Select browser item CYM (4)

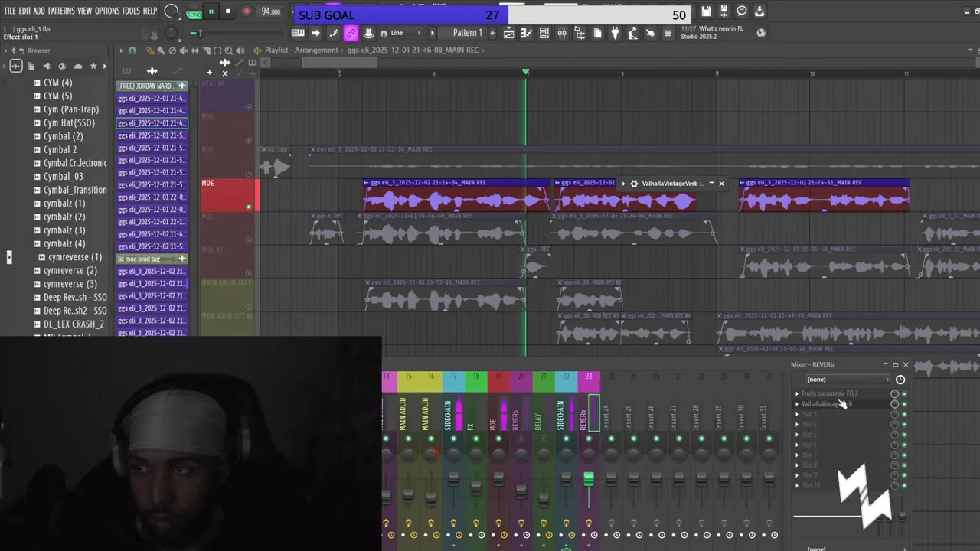[57, 83]
